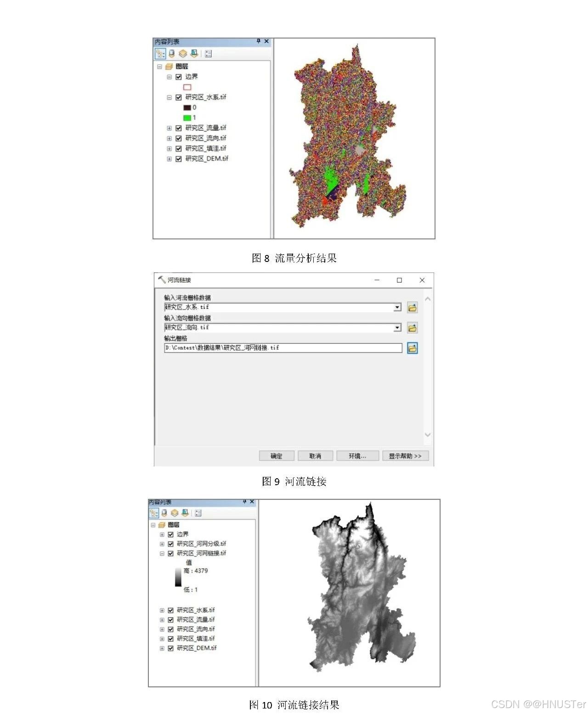Image resolution: width=588 pixels, height=714 pixels.
Task: Expand 研究区_流量.tif in Figure 8
Action: click(x=169, y=128)
